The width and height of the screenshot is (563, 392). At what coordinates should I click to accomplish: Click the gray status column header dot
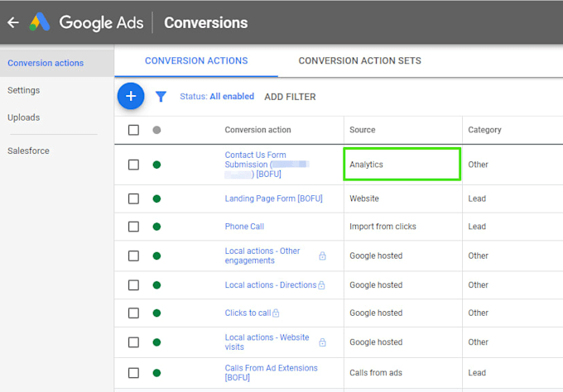[156, 130]
